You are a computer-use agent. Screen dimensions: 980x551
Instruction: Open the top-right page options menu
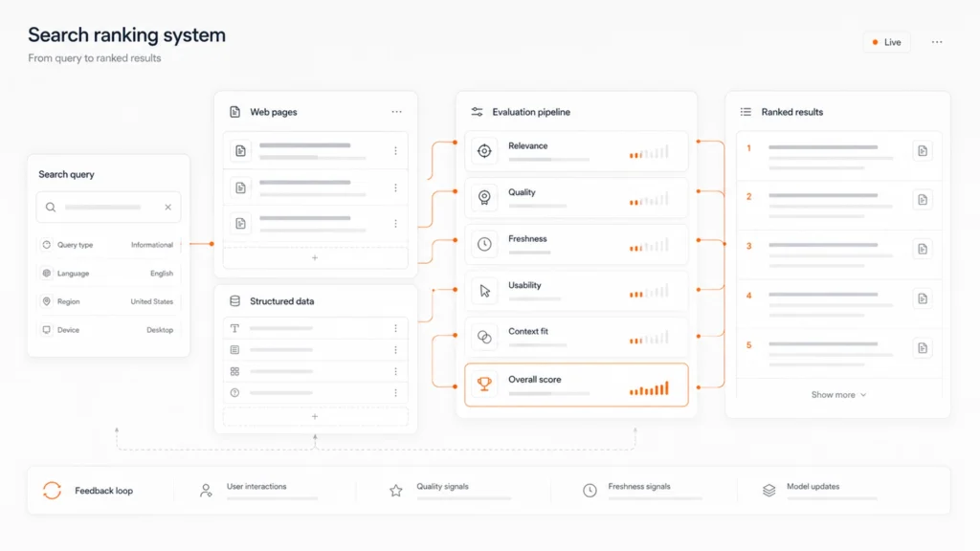click(937, 42)
